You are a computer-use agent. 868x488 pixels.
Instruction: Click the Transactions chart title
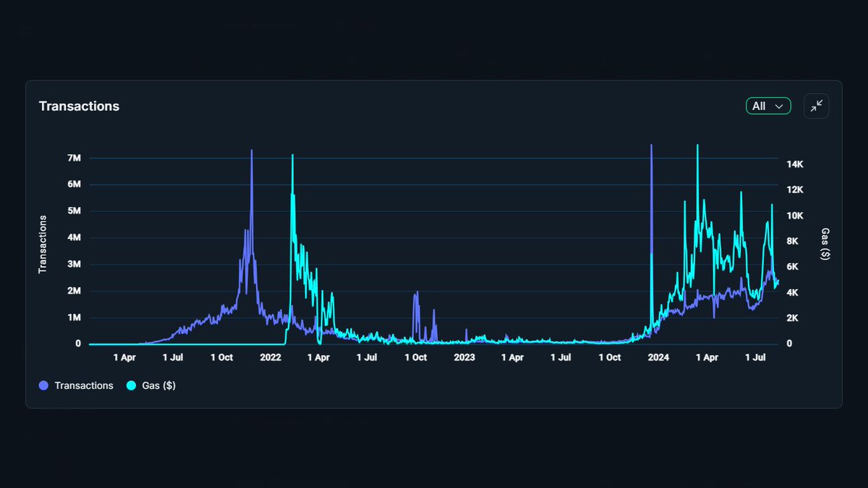tap(79, 106)
